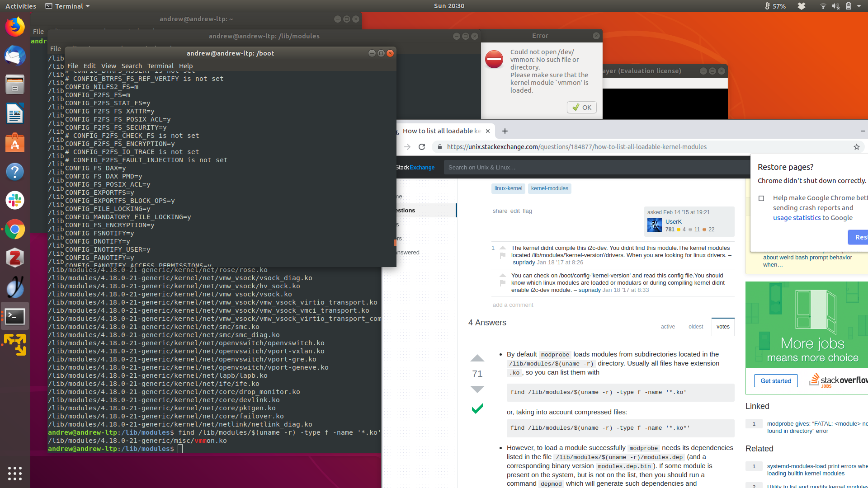This screenshot has width=868, height=488.
Task: Open the Terminal app menu dropdown
Action: (x=68, y=6)
